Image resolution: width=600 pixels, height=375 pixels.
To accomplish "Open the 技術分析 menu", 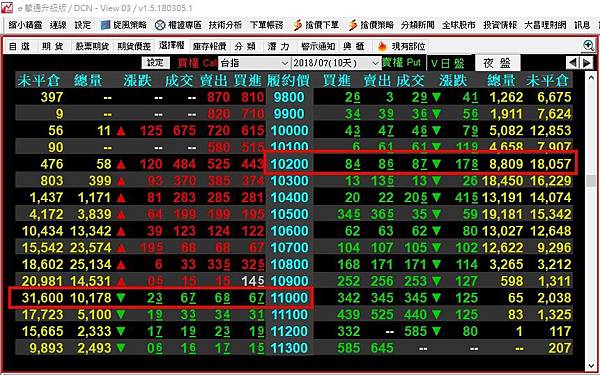I will 225,25.
